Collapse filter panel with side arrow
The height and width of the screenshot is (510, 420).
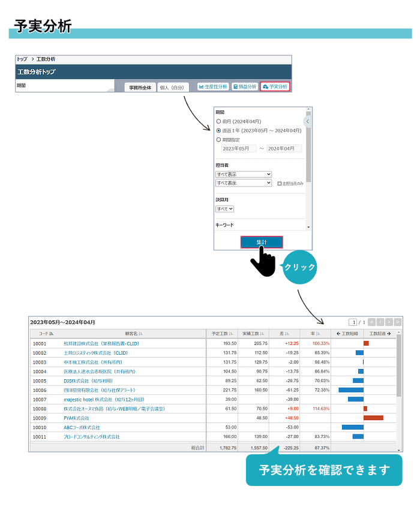(308, 122)
